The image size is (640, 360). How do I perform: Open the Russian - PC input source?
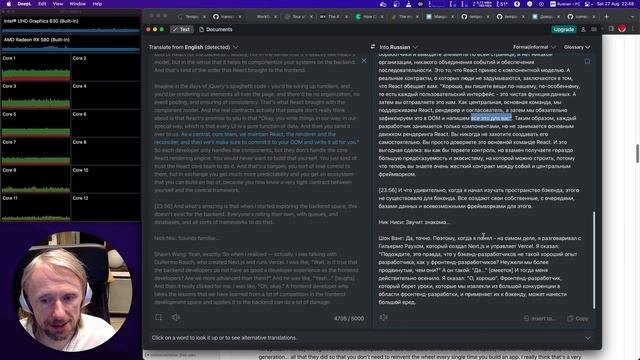point(565,4)
